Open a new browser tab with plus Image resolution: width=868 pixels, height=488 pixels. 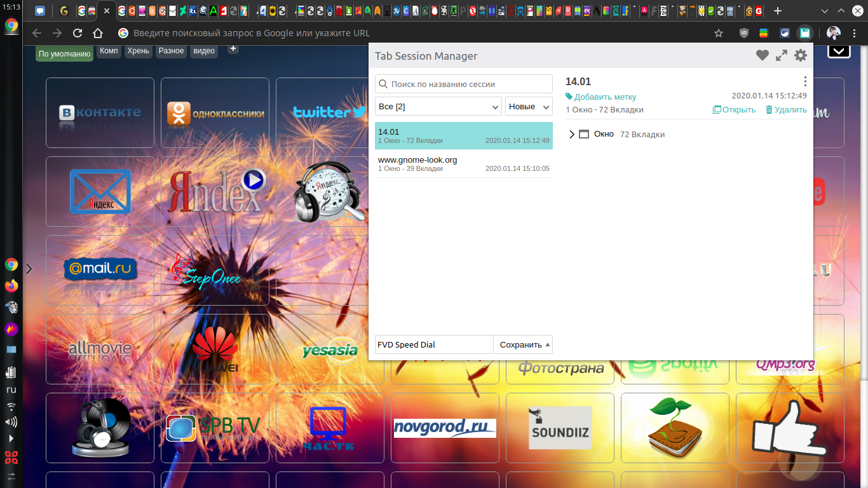point(777,11)
